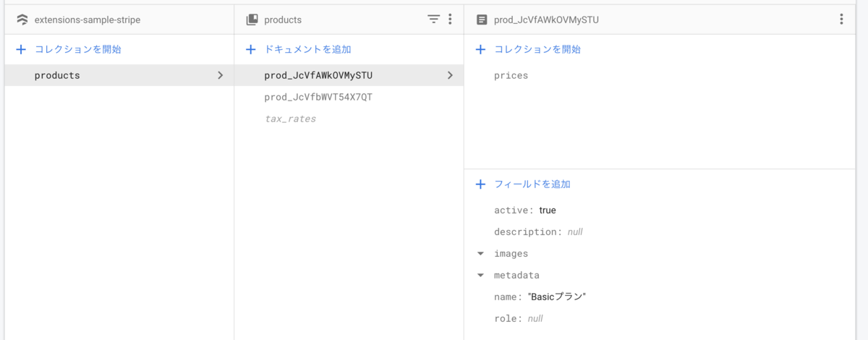
Task: Click the collection icon next to products header
Action: (x=252, y=20)
